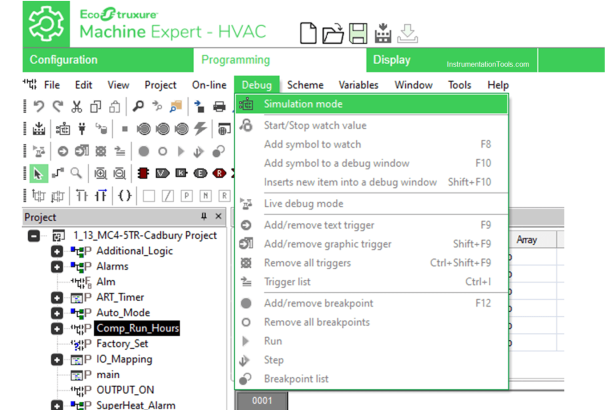Collapse the 1_13_MC4-5TR-Cadbury Project root node
This screenshot has height=410, width=615.
click(x=33, y=236)
